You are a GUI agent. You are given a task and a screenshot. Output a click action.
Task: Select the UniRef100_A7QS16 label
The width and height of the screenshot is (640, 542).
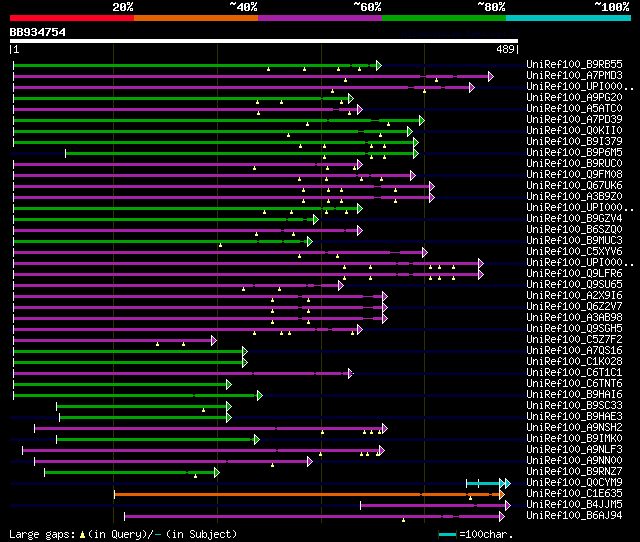pyautogui.click(x=574, y=351)
